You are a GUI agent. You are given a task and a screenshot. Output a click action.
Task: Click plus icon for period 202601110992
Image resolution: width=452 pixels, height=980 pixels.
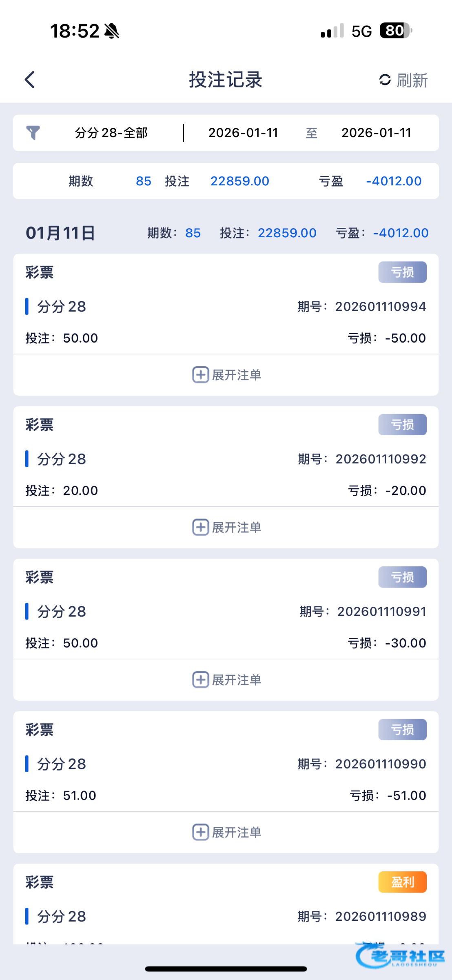(x=200, y=527)
